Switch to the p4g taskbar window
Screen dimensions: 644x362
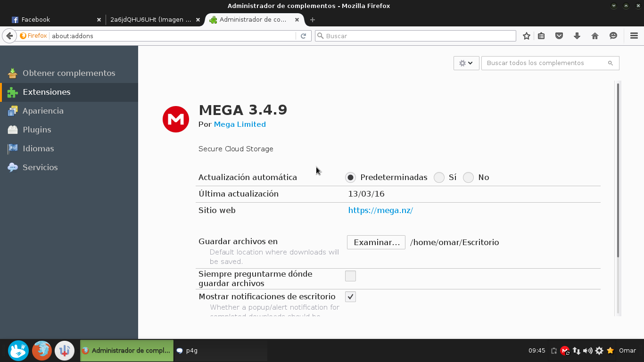coord(220,351)
